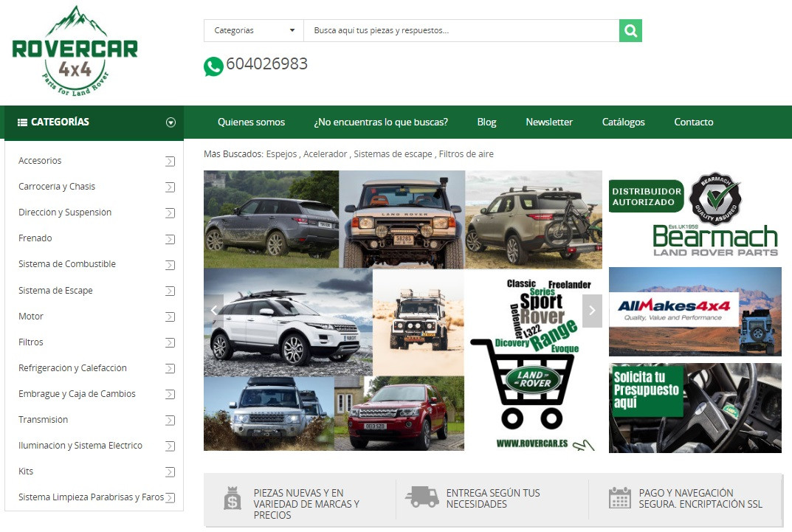Screen dimensions: 792x532
Task: Expand Frenado submenu arrow
Action: tap(171, 239)
